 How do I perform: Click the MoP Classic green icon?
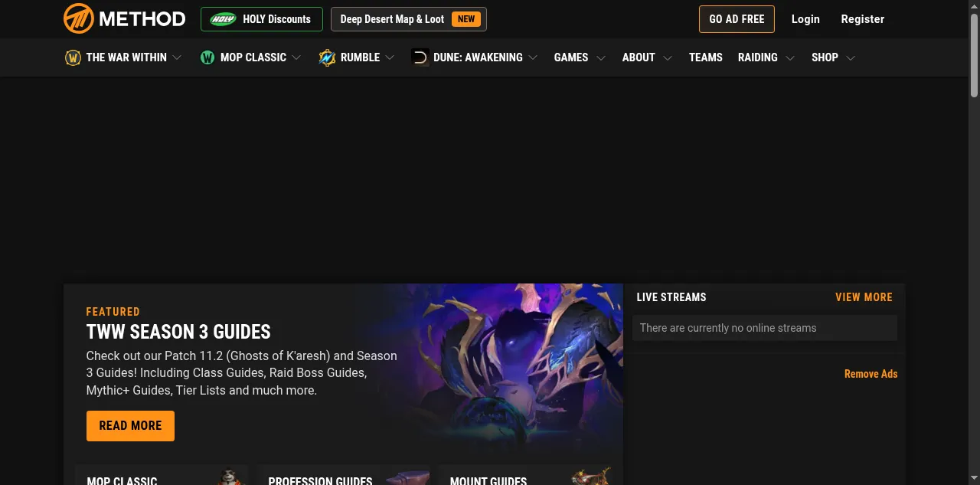click(x=207, y=57)
